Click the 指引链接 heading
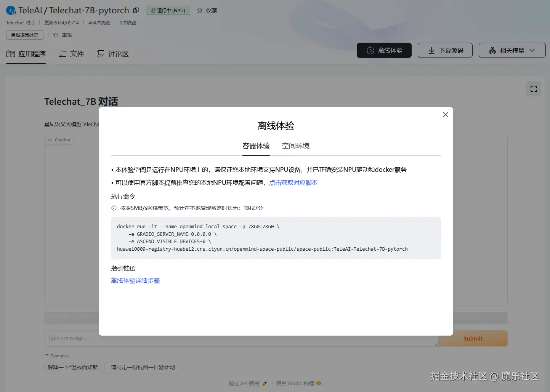Image resolution: width=550 pixels, height=392 pixels. (123, 268)
